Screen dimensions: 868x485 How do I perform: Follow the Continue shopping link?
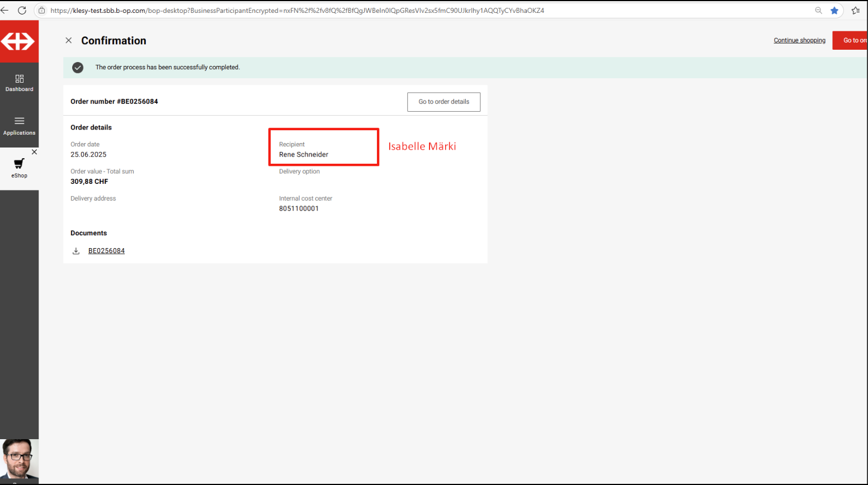(x=799, y=40)
